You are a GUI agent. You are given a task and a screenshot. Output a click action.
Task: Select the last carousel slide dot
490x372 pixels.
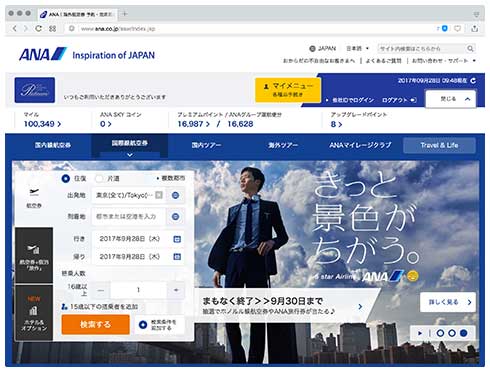point(463,333)
